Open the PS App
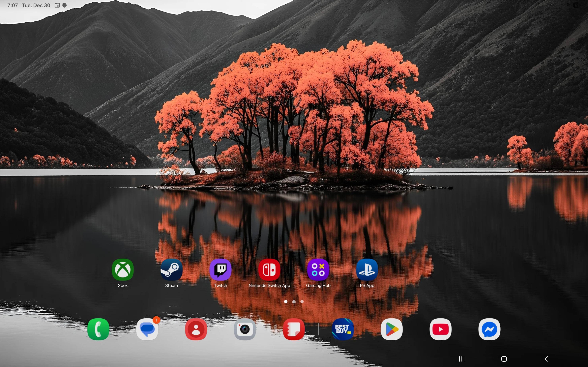The height and width of the screenshot is (367, 588). (367, 269)
